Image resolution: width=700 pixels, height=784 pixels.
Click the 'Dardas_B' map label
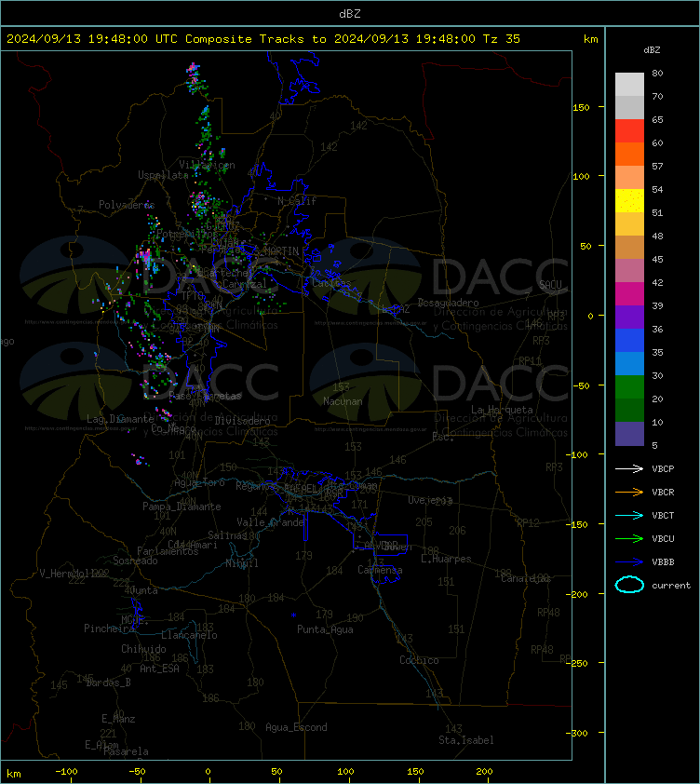(109, 683)
